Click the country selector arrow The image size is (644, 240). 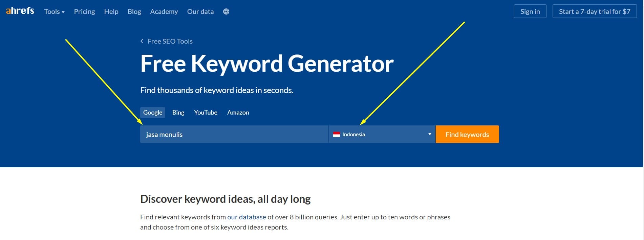point(430,134)
